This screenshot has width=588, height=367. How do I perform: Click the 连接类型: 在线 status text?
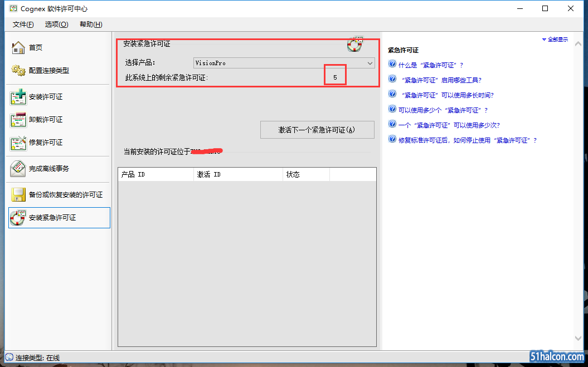[x=37, y=358]
